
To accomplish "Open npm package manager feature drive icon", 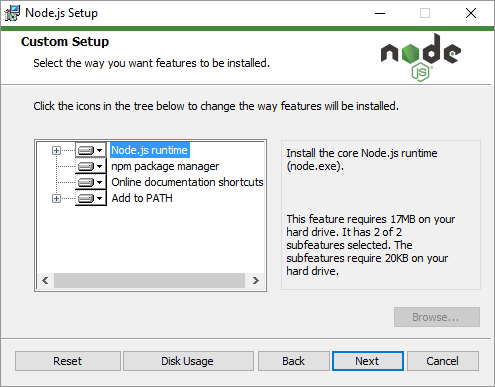I will 86,166.
